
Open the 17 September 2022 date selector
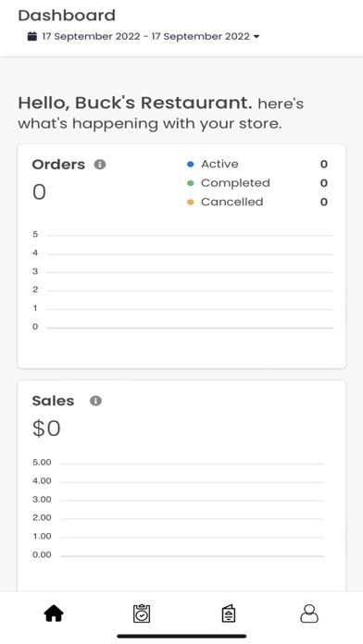point(143,36)
